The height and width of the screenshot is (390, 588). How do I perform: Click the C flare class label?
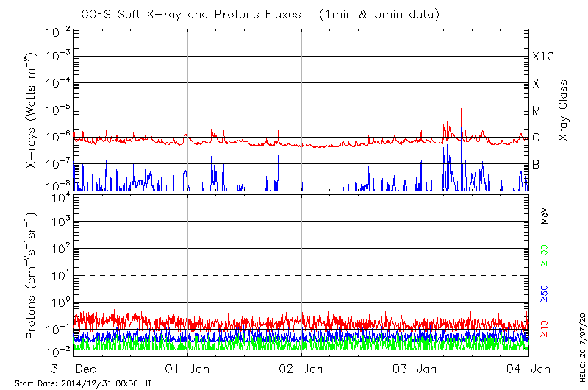pyautogui.click(x=536, y=137)
